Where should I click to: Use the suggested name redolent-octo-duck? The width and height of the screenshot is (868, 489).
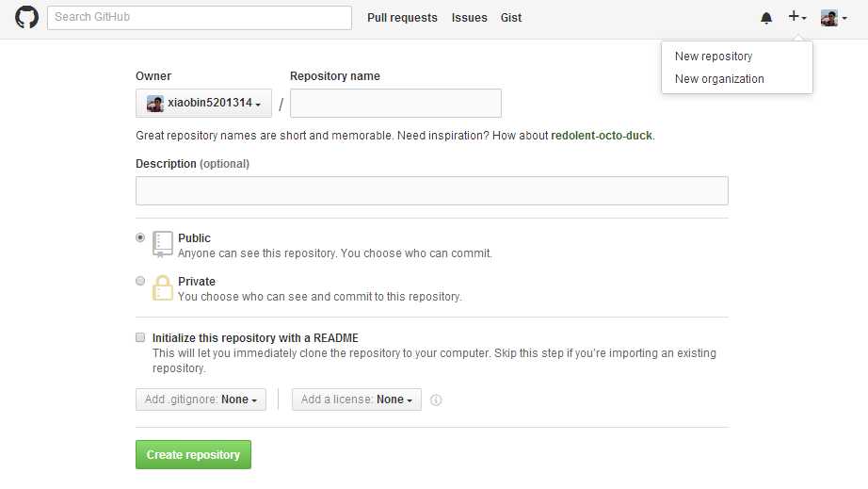click(x=602, y=136)
